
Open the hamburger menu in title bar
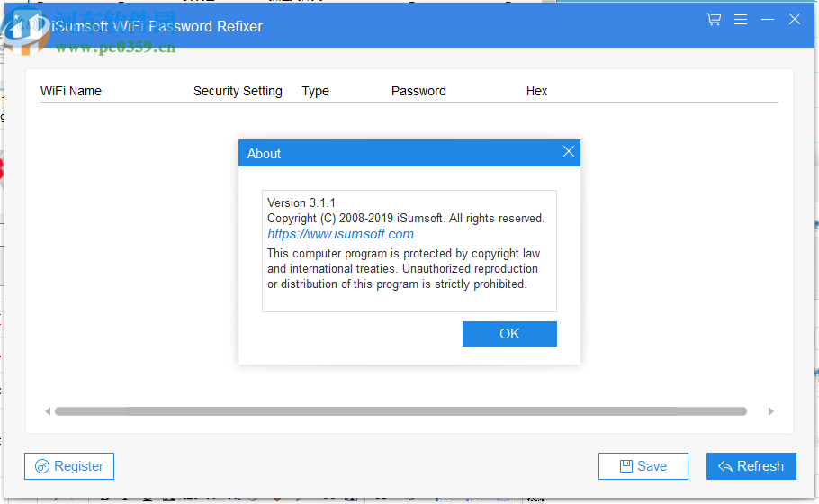740,20
